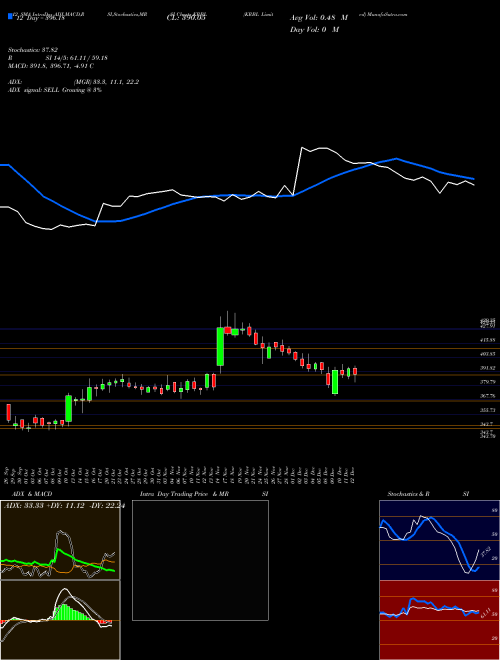500x660 pixels.
Task: Click the 'MACD: 391.8, 396.71, -4.91 C' line
Action: pos(51,66)
